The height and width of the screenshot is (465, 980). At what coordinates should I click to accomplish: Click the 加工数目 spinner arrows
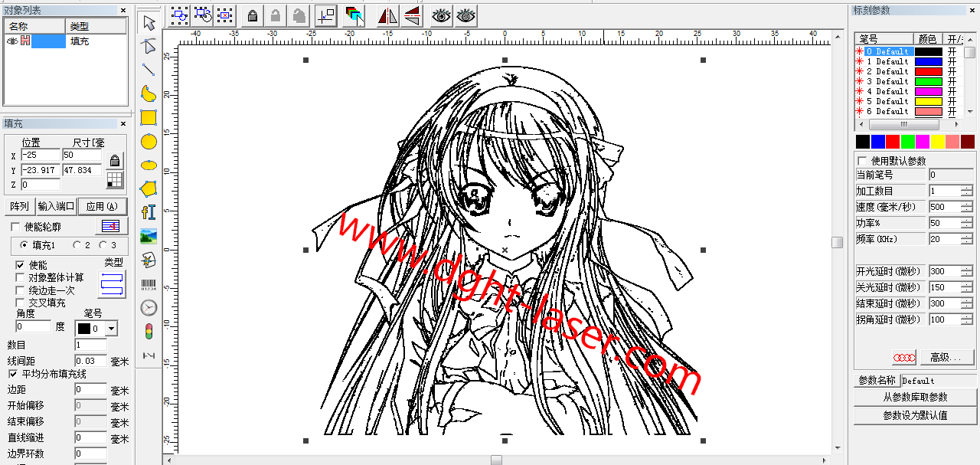point(967,191)
